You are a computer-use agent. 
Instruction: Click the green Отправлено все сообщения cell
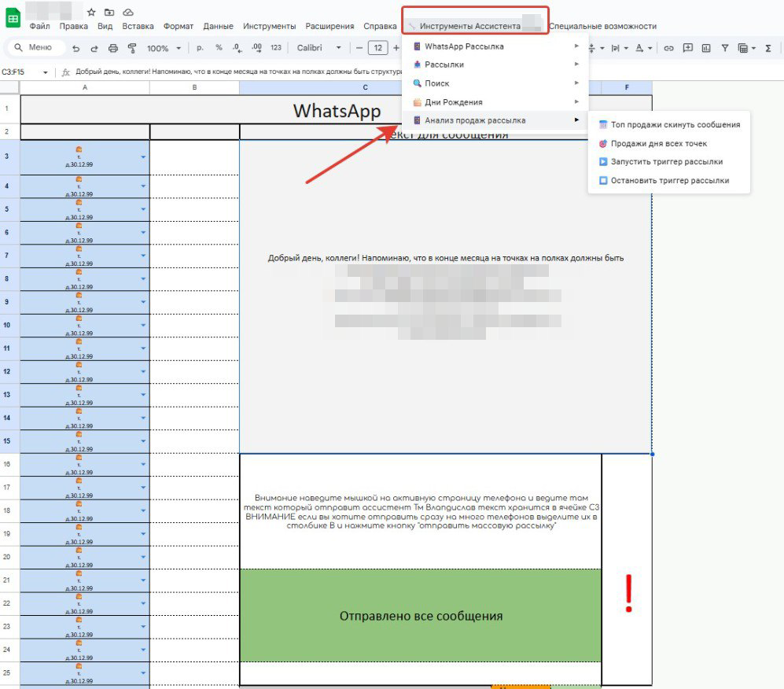click(x=421, y=616)
